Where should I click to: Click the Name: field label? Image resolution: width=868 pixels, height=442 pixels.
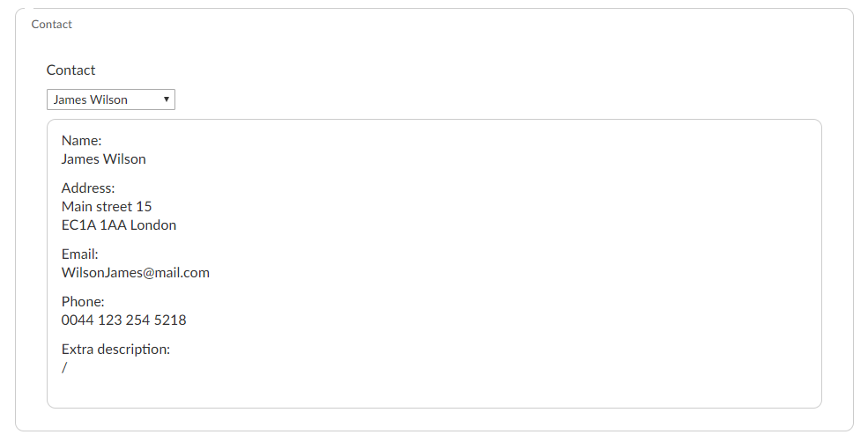pos(82,141)
